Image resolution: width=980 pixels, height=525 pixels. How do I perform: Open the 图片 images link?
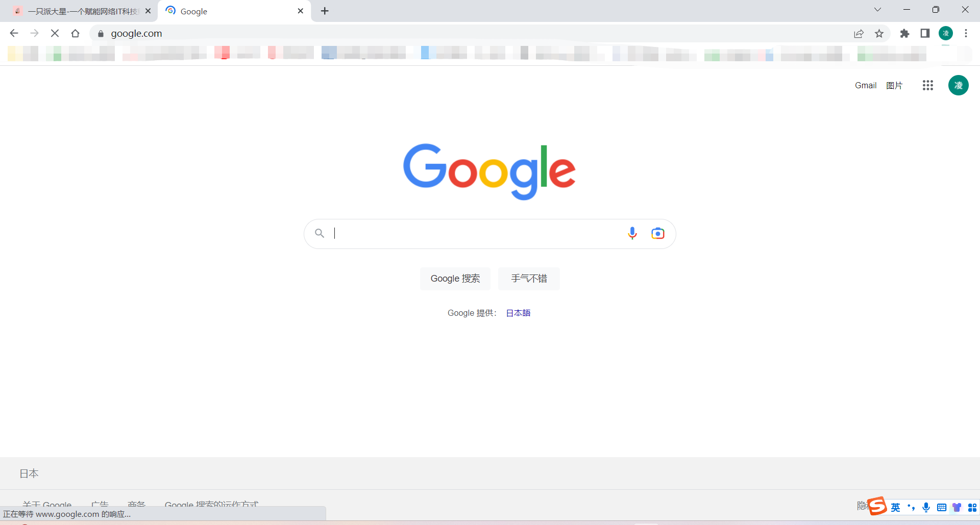coord(894,85)
